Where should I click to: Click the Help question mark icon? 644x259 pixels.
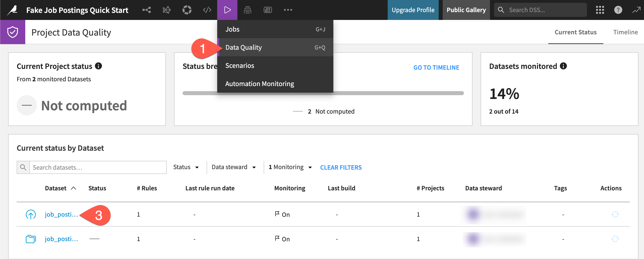pos(618,10)
